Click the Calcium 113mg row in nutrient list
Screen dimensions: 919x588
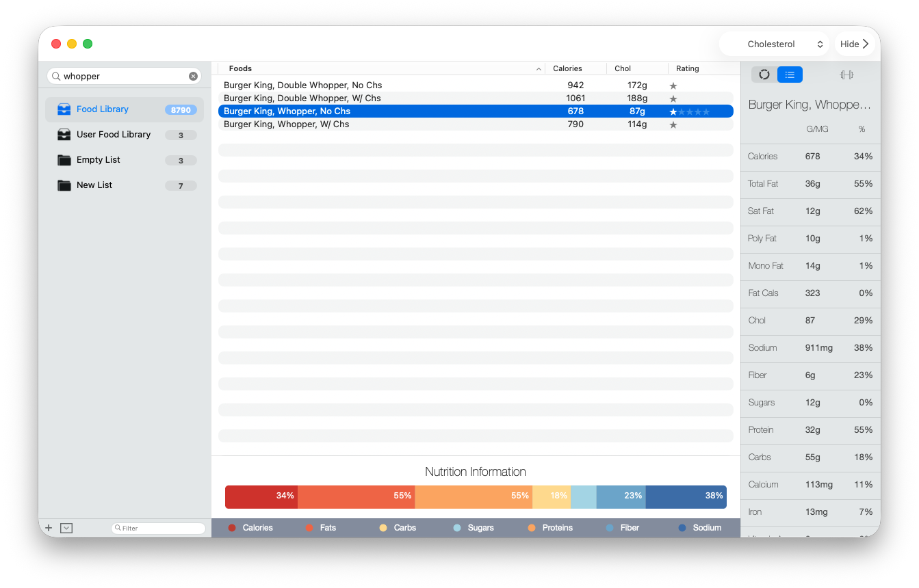811,485
